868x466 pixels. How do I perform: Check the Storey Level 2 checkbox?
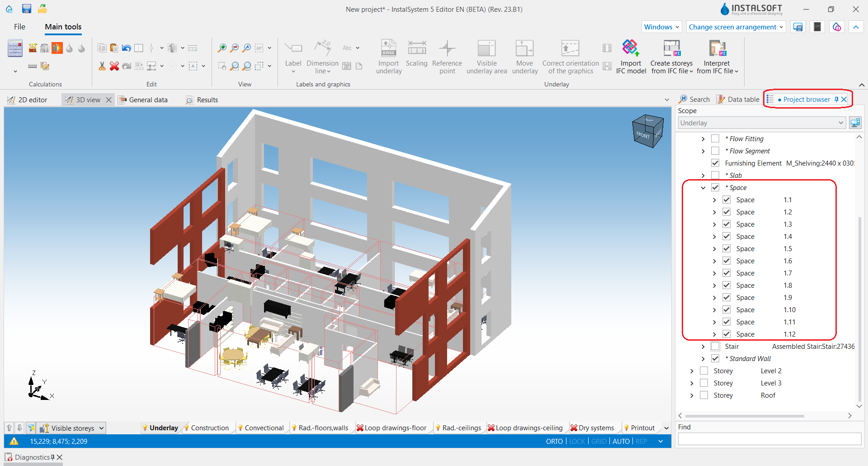[x=704, y=371]
